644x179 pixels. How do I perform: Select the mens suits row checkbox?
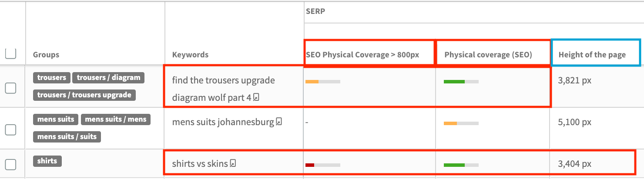point(10,129)
